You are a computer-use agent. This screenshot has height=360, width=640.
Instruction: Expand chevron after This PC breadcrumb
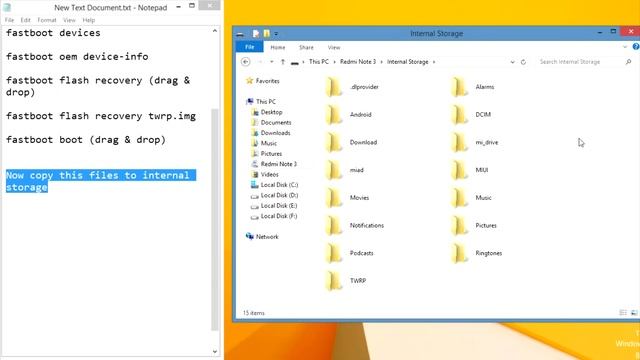click(x=334, y=62)
